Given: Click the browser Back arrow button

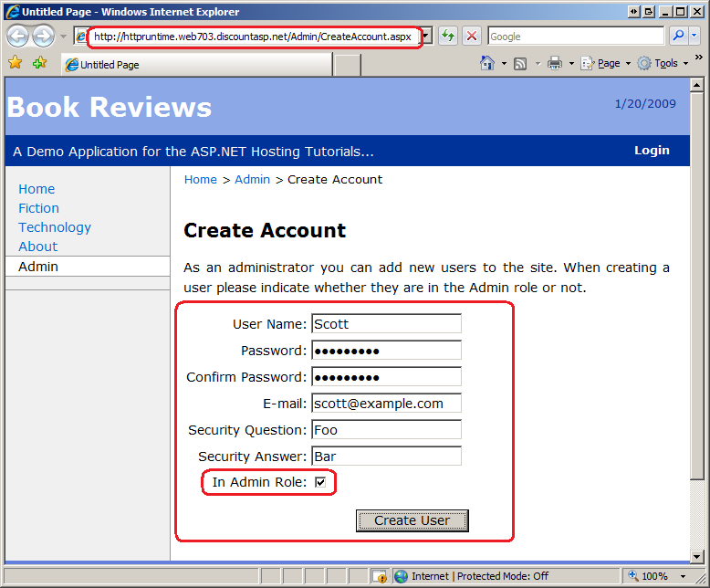Looking at the screenshot, I should 18,37.
